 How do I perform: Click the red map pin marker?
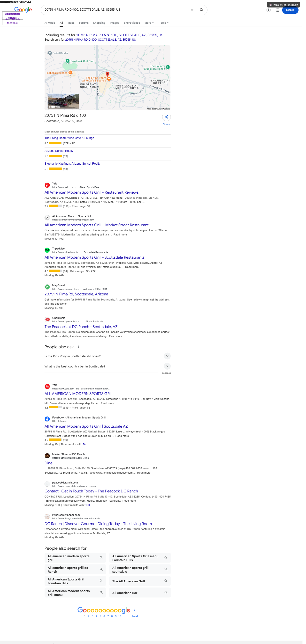click(x=109, y=75)
